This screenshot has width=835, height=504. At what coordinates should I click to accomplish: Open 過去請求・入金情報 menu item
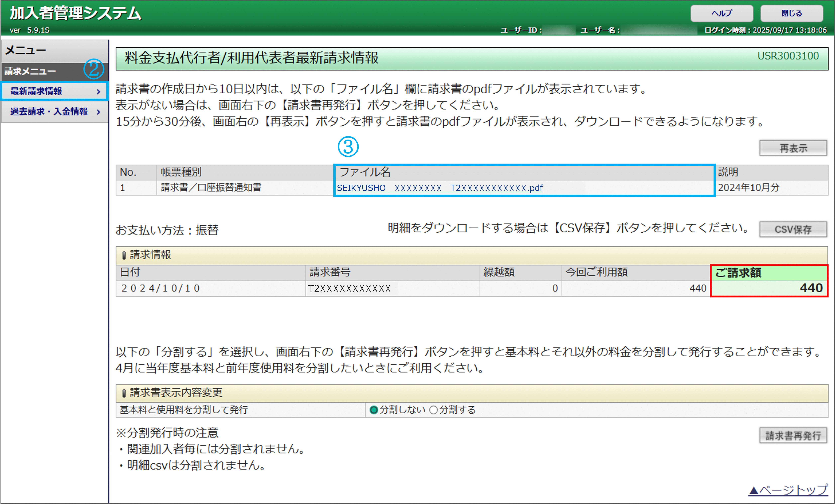pyautogui.click(x=49, y=112)
